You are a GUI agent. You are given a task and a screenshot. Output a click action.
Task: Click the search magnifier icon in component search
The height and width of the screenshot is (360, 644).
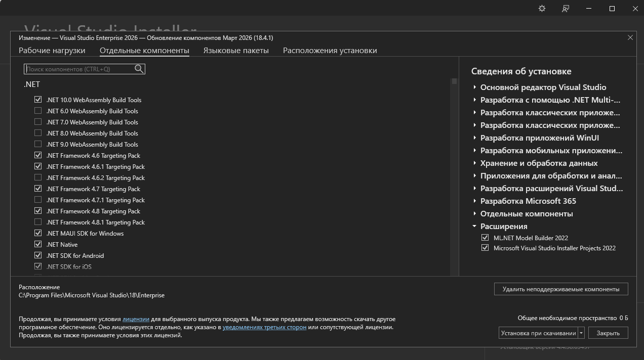pyautogui.click(x=139, y=69)
